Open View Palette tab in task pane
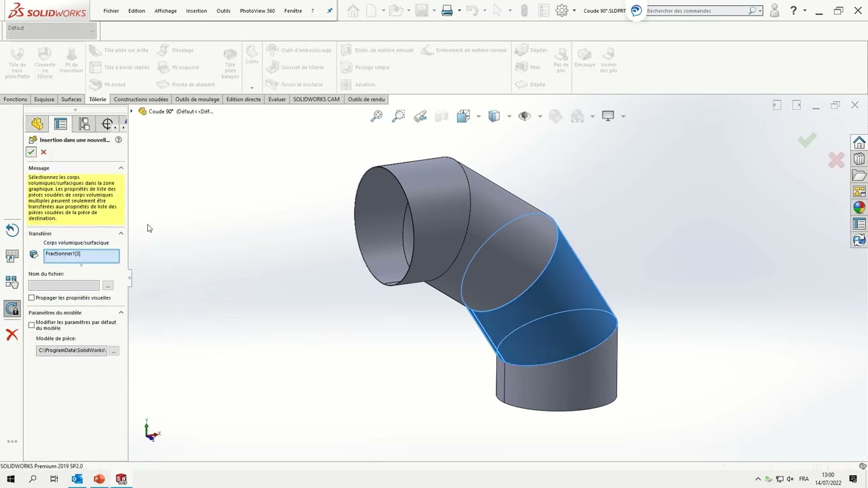 [x=859, y=192]
